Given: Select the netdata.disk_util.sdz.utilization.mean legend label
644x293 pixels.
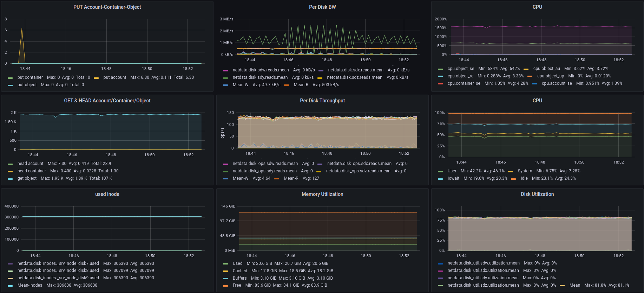Looking at the screenshot, I should click(483, 285).
